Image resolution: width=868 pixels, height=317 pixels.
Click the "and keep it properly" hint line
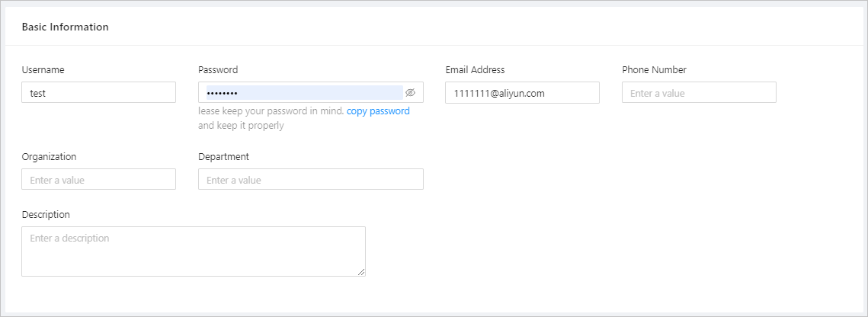(x=241, y=126)
